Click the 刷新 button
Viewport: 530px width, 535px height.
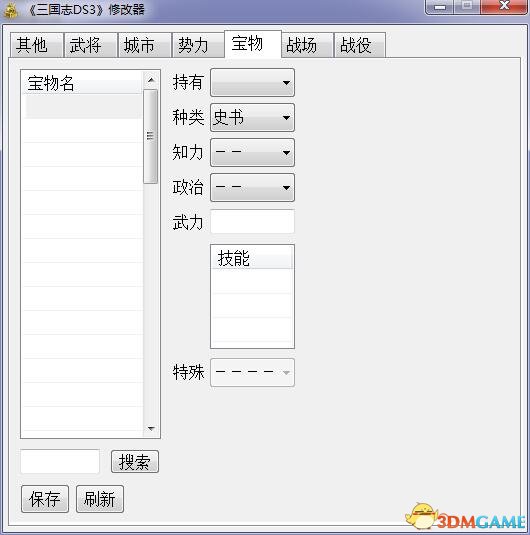tap(100, 499)
